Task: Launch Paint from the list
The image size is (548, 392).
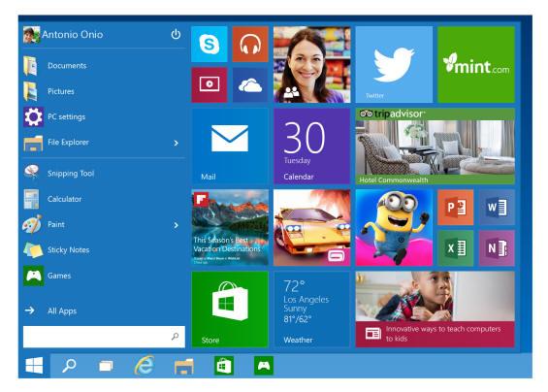Action: [104, 224]
